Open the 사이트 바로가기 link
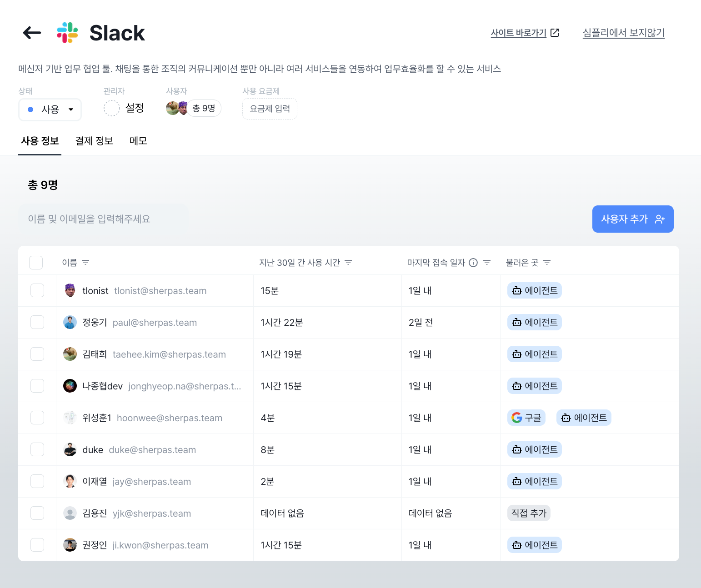701x588 pixels. 519,33
